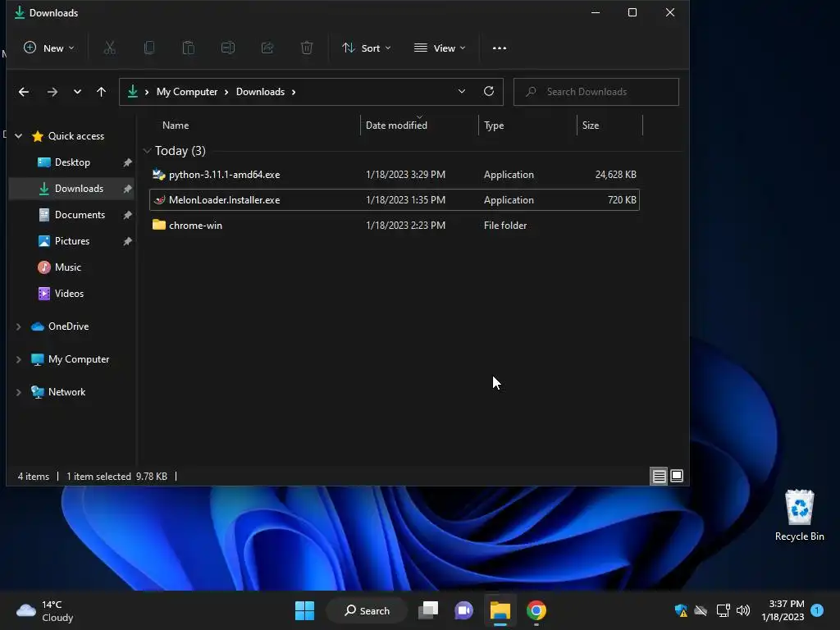Open recent locations dropdown arrow
Viewport: 840px width, 630px height.
click(77, 92)
